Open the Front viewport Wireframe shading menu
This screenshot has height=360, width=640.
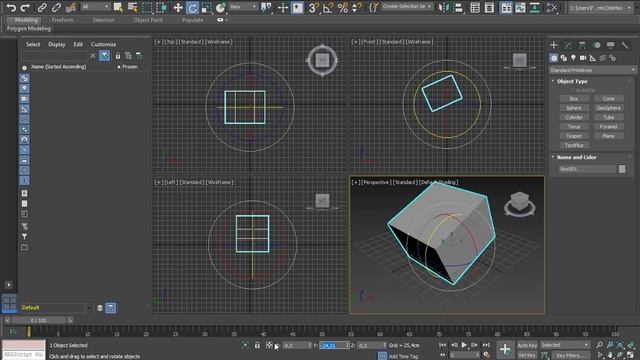pyautogui.click(x=420, y=42)
